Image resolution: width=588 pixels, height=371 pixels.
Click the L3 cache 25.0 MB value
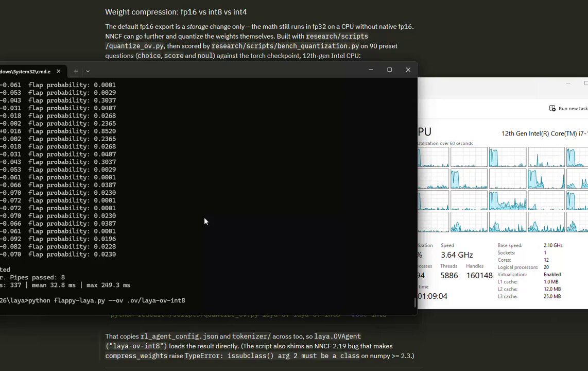point(552,296)
